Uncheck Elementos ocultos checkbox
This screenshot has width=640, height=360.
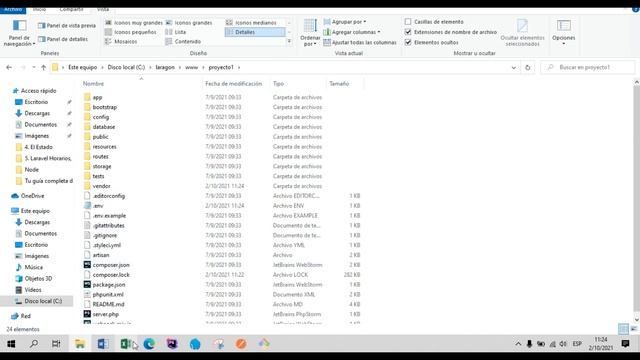[408, 42]
